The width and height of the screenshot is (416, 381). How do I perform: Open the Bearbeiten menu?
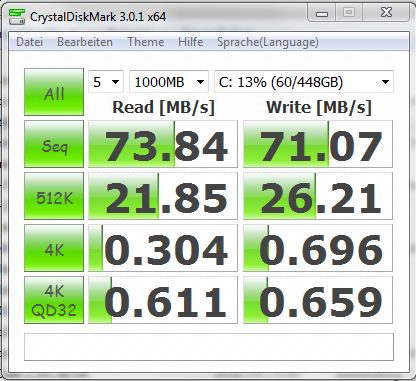85,42
